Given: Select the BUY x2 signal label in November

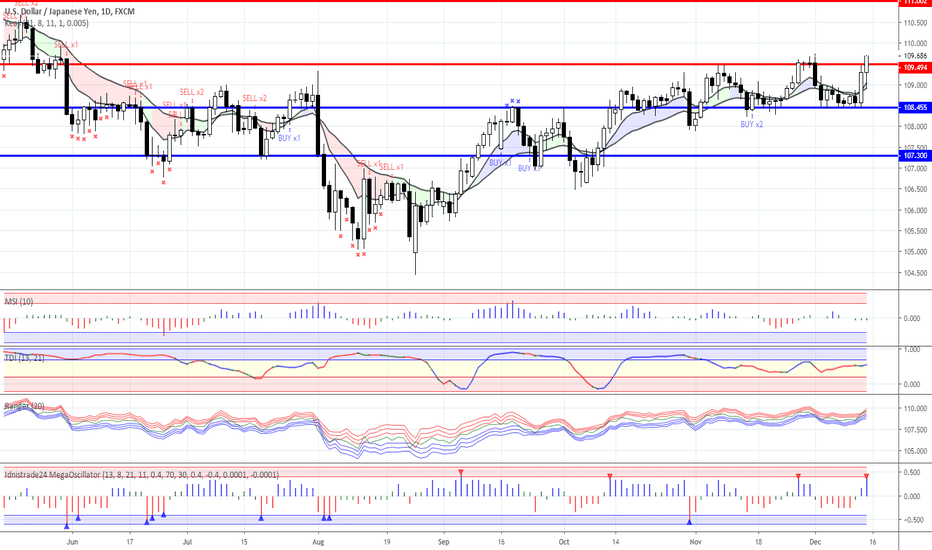Looking at the screenshot, I should 751,124.
